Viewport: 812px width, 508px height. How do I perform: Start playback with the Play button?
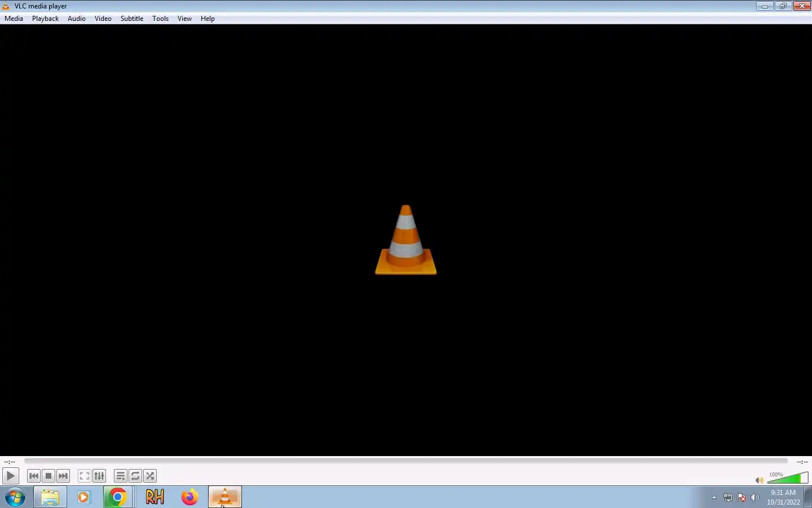(11, 476)
